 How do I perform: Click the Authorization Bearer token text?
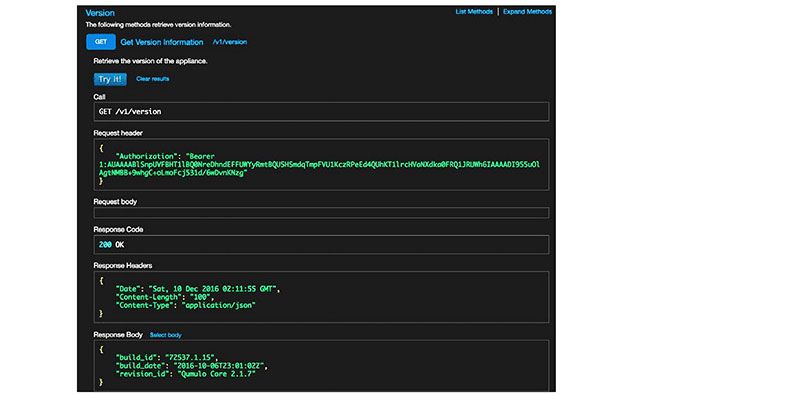click(319, 164)
